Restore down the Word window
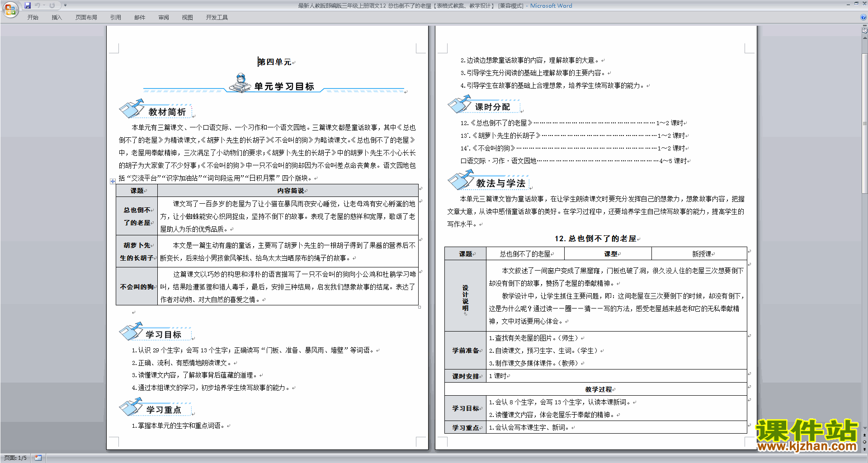Viewport: 868px width, 463px height. (856, 4)
